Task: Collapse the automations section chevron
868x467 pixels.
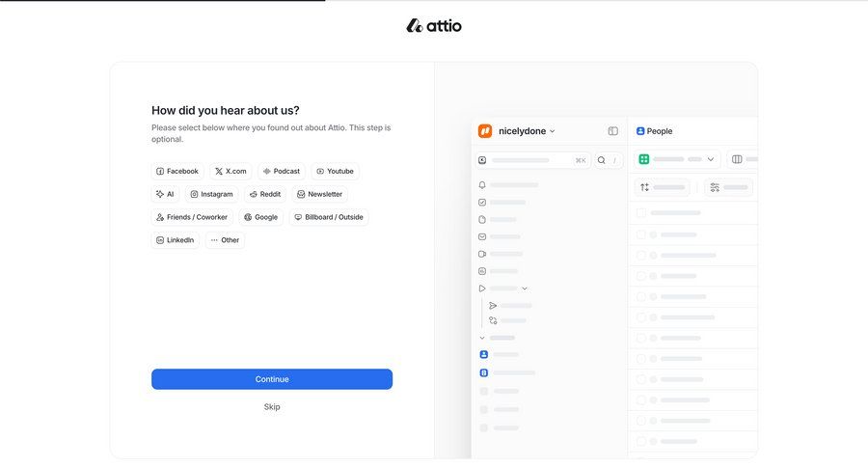Action: (x=525, y=288)
